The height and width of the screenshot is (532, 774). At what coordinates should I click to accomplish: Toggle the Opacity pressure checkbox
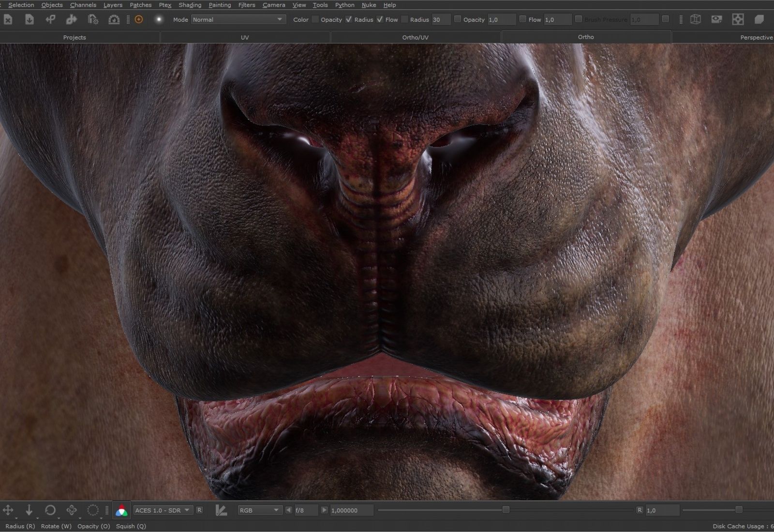coord(349,19)
